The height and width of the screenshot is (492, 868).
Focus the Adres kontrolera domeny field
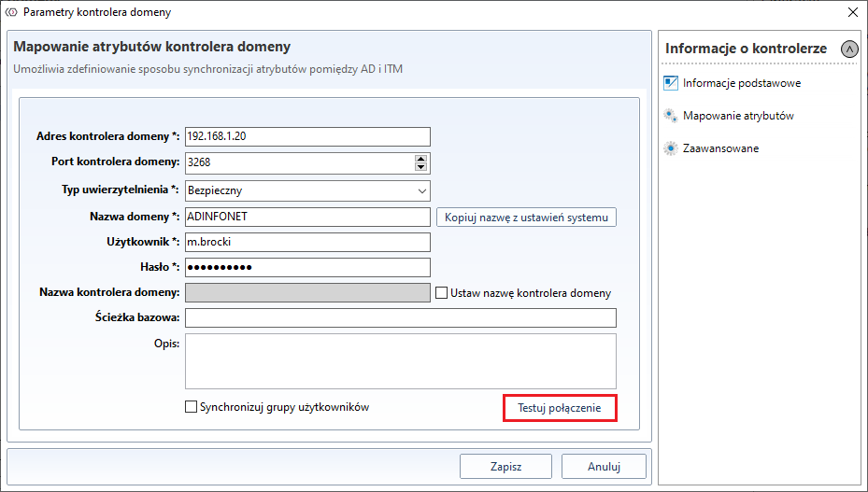pos(307,136)
